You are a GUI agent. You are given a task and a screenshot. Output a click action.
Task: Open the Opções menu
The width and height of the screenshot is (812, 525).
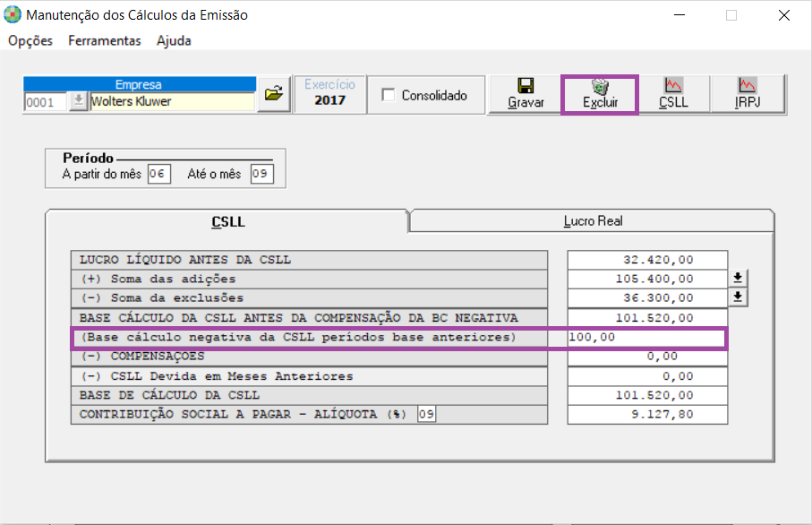pyautogui.click(x=30, y=40)
